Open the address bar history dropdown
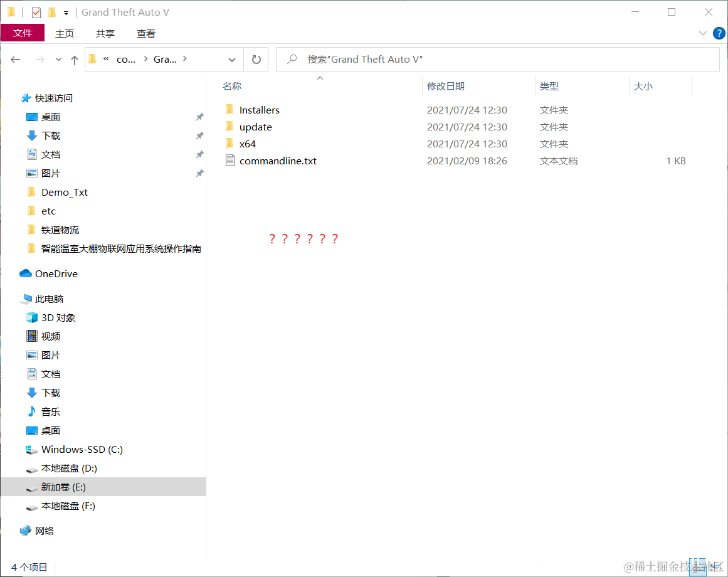Image resolution: width=728 pixels, height=577 pixels. coord(232,60)
